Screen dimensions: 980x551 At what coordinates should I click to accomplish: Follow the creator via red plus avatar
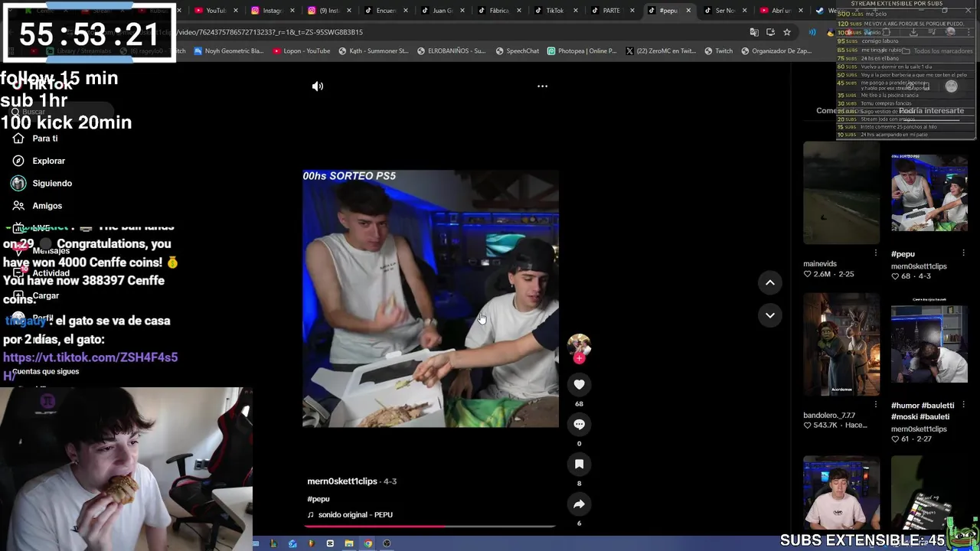pyautogui.click(x=579, y=357)
